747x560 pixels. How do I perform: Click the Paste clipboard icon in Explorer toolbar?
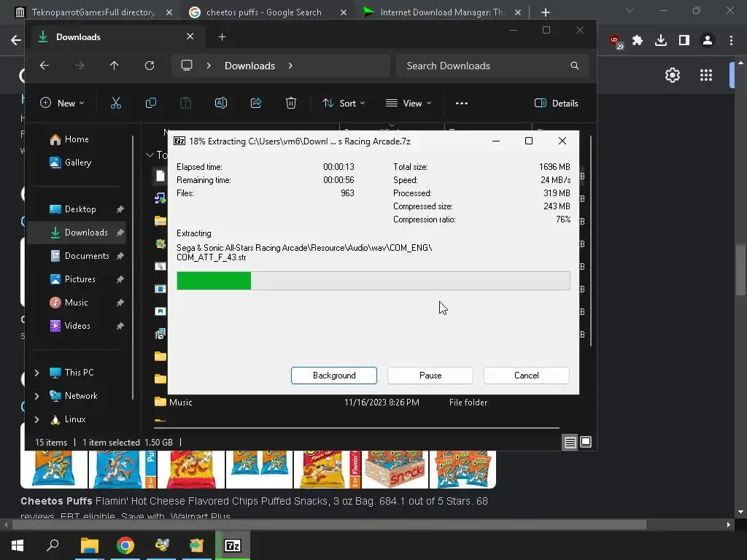click(x=186, y=104)
